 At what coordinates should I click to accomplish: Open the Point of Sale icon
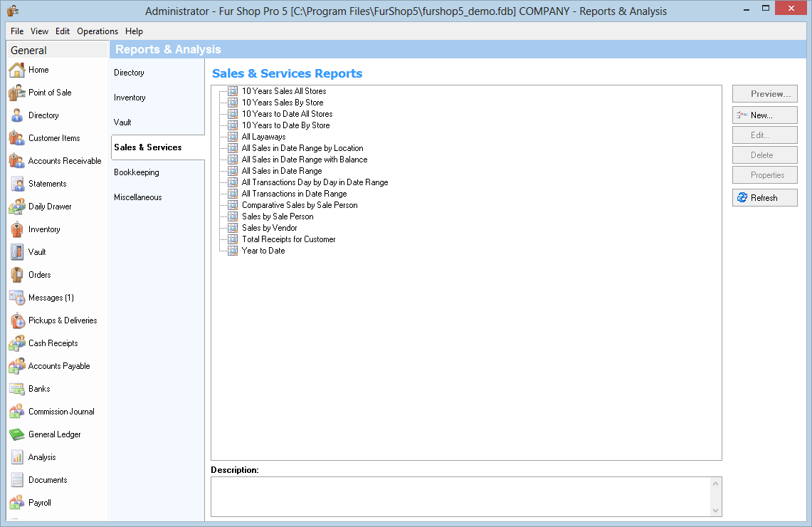17,93
